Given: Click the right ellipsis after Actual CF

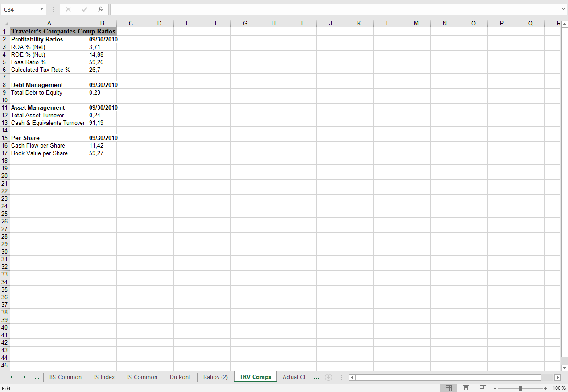Looking at the screenshot, I should pos(317,377).
